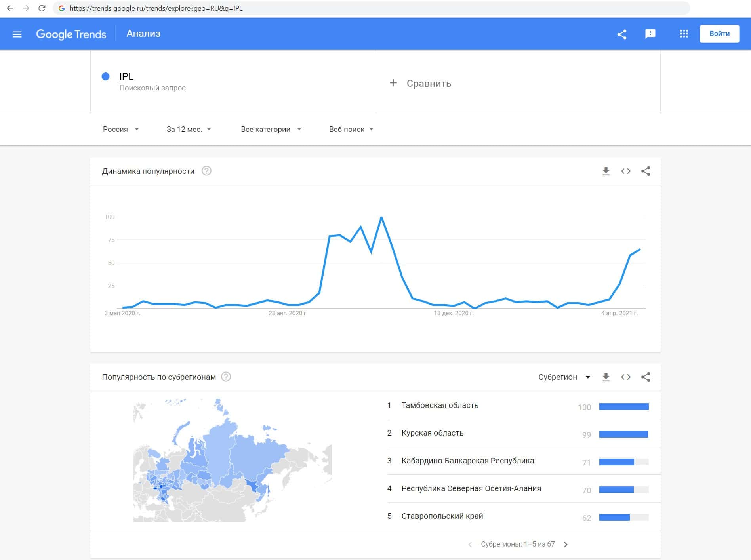Select Тамбовская область in the ranking
Viewport: 751px width, 560px height.
440,405
